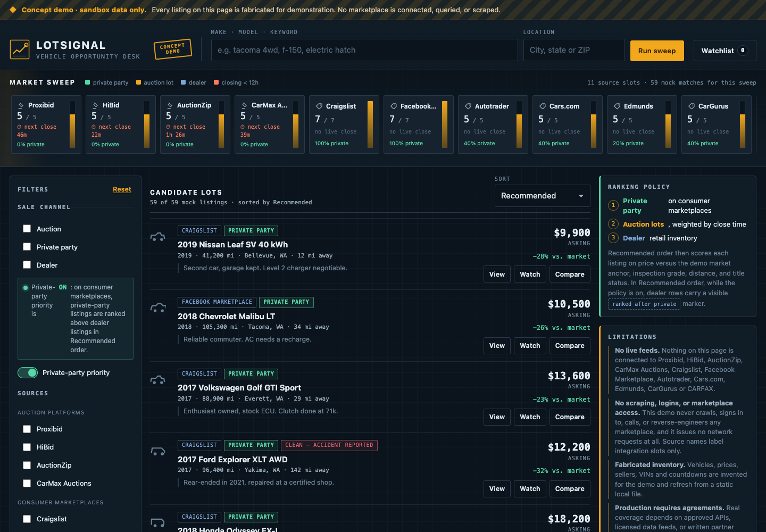Enable the Private party filter checkbox
Screen dimensions: 766x532
pos(27,247)
